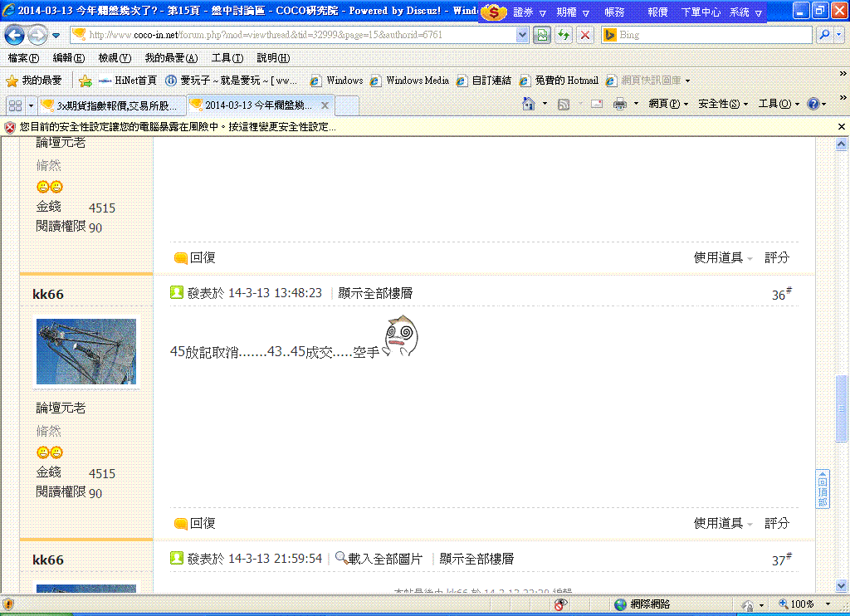Open the 100% zoom level control

click(804, 604)
